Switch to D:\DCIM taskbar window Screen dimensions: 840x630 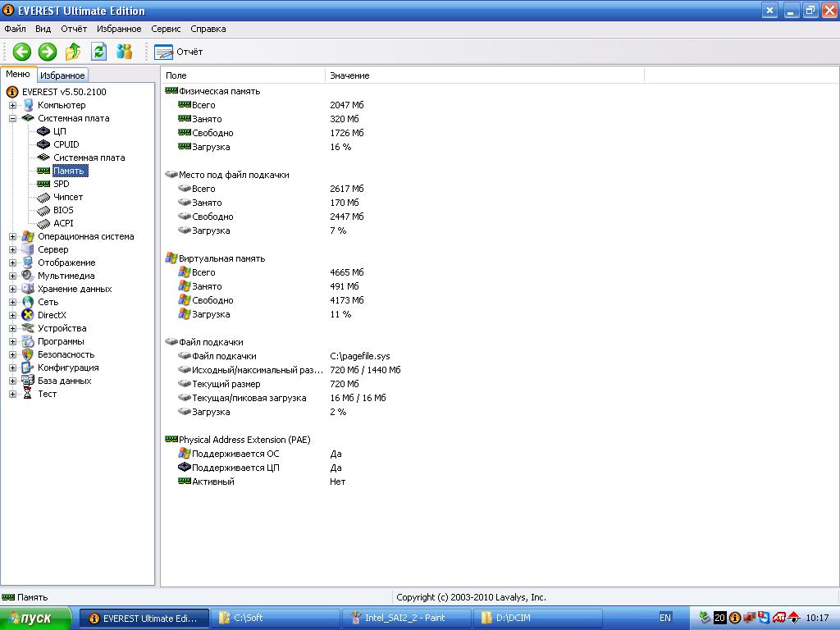tap(538, 619)
